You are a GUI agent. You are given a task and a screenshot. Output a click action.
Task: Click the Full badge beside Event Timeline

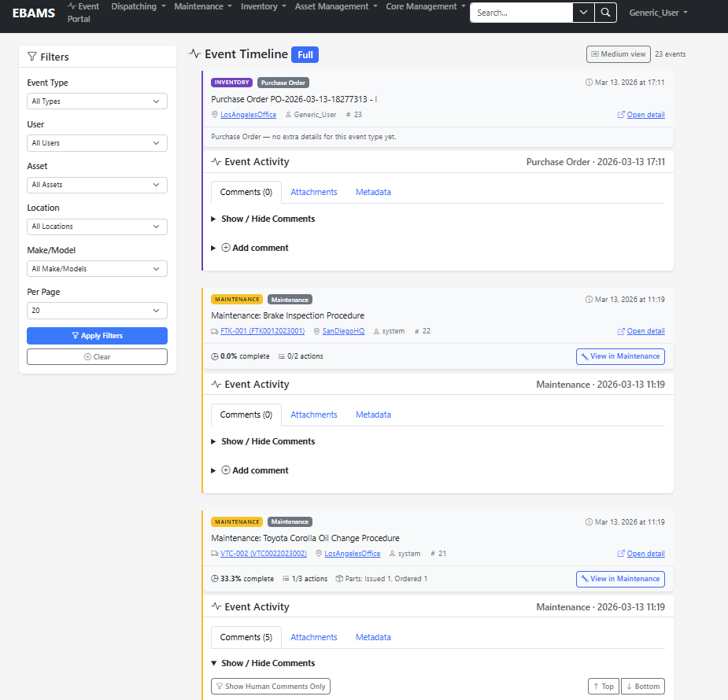(305, 55)
